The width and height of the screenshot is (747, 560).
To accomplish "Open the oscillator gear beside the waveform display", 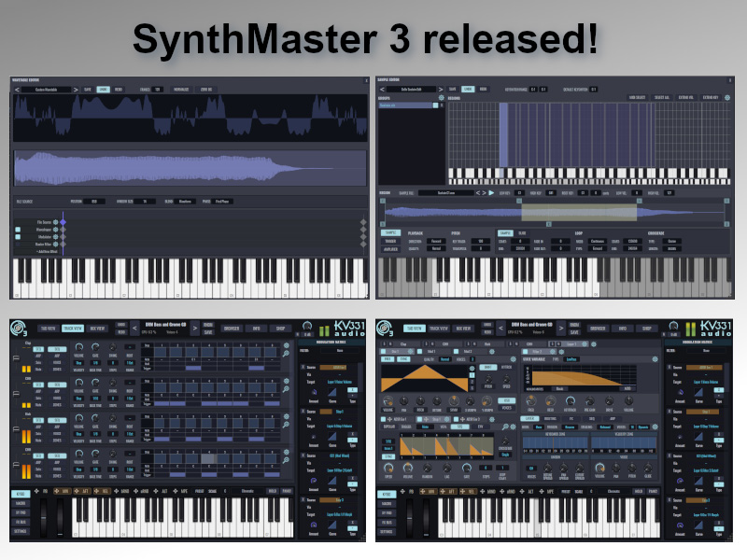I will (472, 368).
